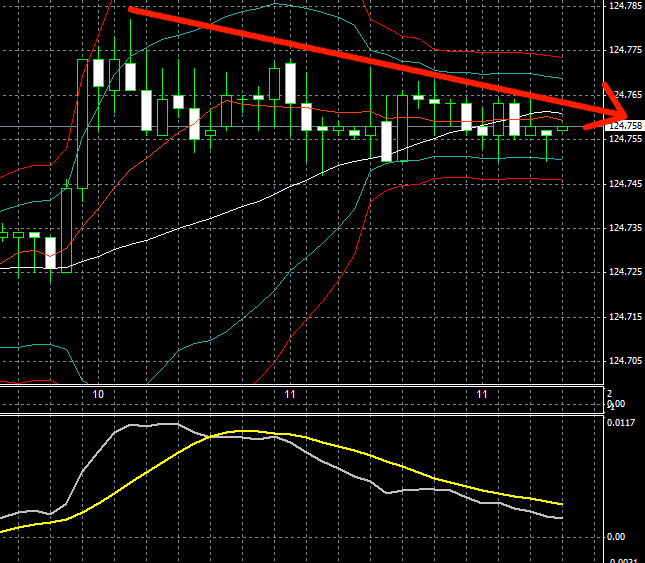This screenshot has height=563, width=645.
Task: Select the 0.0117 indicator scale value
Action: click(621, 423)
